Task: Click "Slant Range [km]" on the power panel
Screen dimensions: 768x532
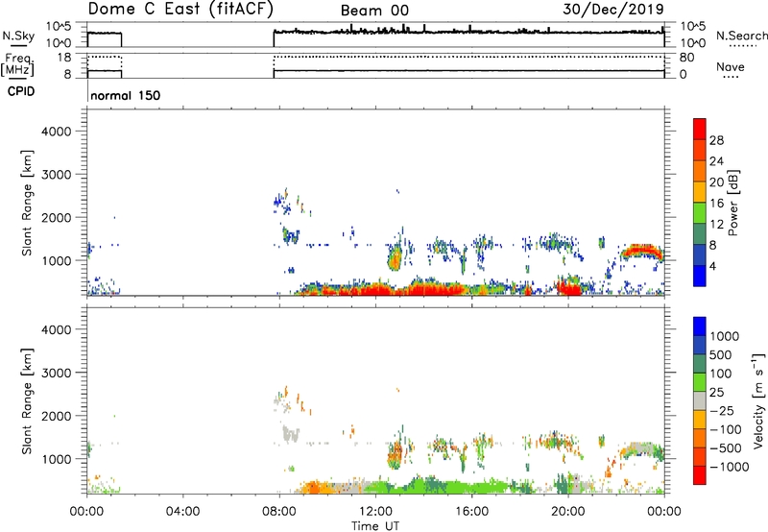Action: coord(27,203)
